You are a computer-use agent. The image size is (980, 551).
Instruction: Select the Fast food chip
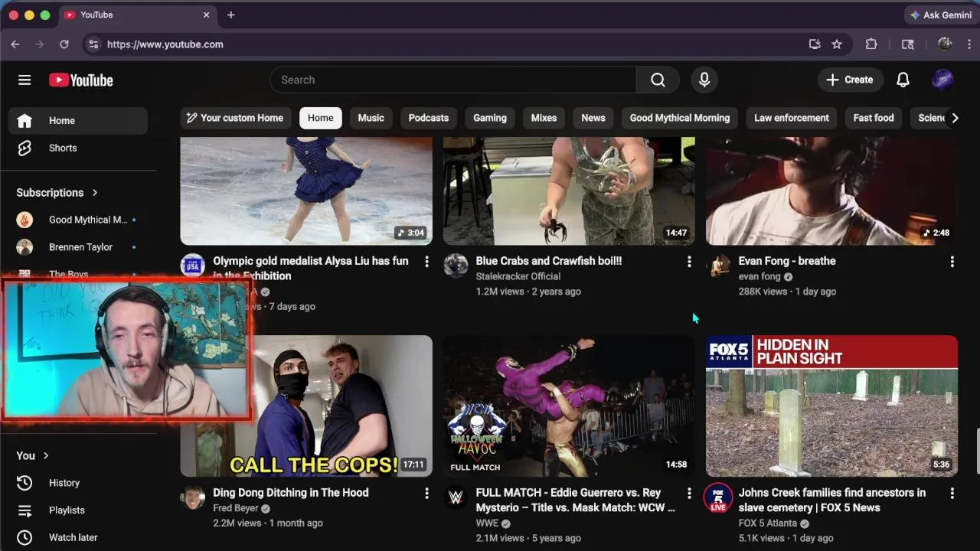[874, 118]
